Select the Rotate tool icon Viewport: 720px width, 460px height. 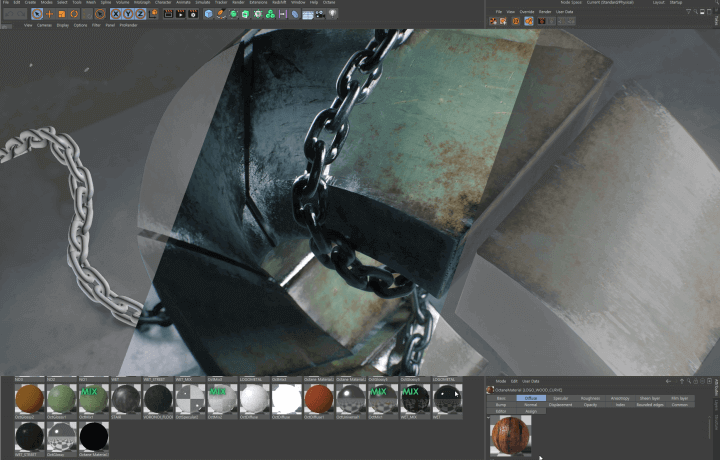click(73, 14)
